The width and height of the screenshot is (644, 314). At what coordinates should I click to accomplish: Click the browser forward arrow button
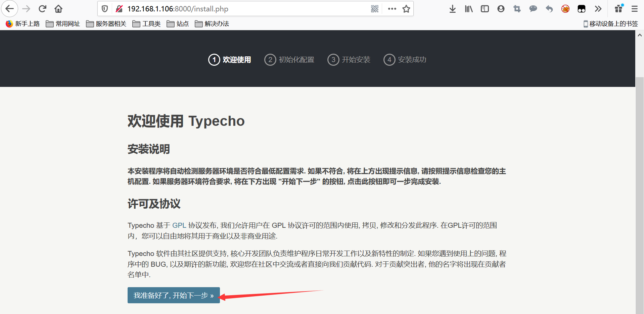coord(26,9)
